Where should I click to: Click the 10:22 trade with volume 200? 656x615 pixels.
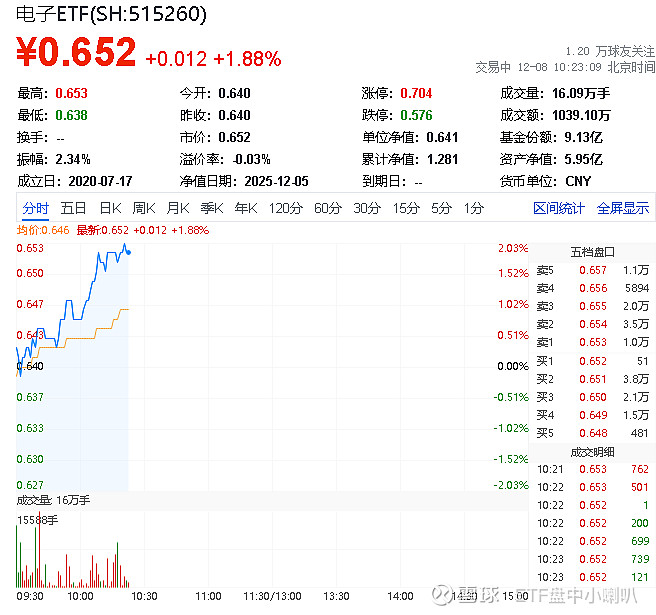(x=592, y=523)
